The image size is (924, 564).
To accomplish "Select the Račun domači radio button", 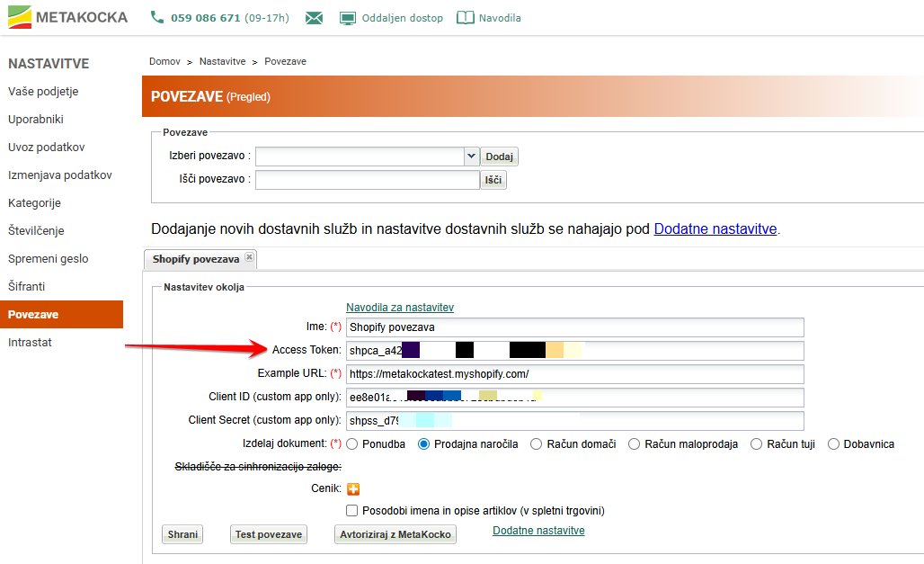I will click(537, 444).
